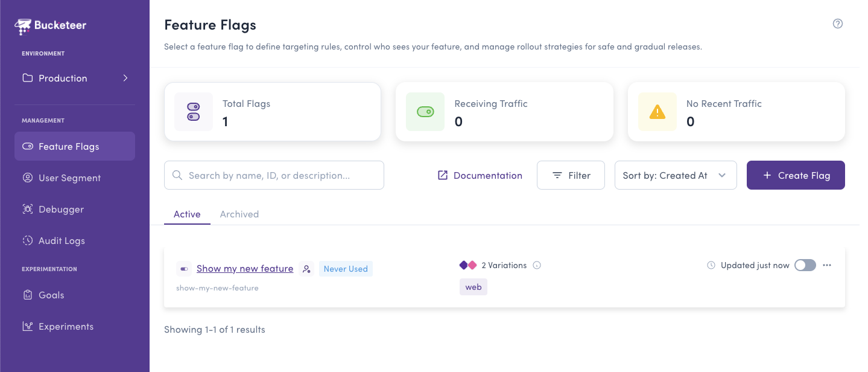Switch to the Archived tab
Image resolution: width=868 pixels, height=372 pixels.
click(239, 214)
